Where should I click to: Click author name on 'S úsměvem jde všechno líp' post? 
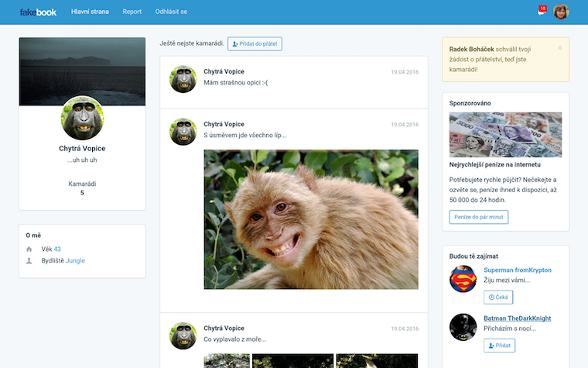[224, 124]
